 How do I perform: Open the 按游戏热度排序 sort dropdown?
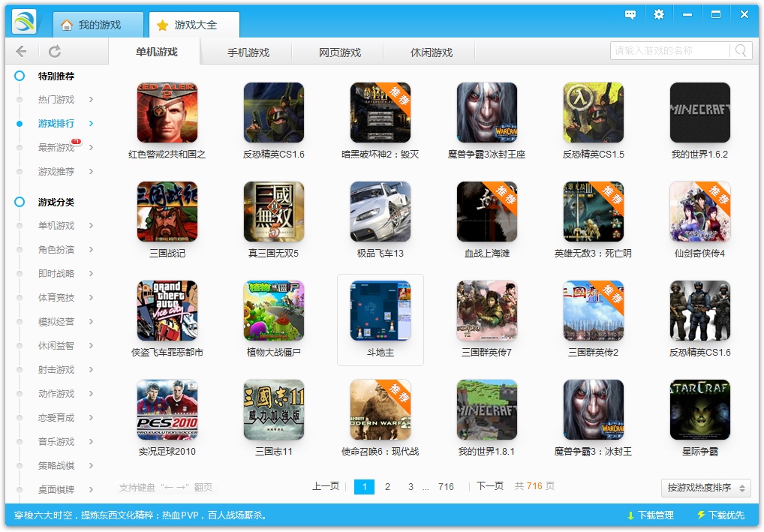click(x=705, y=487)
